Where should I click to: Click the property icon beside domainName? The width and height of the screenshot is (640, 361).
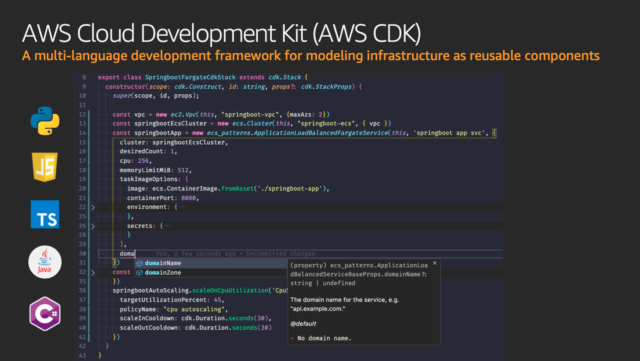(x=139, y=263)
